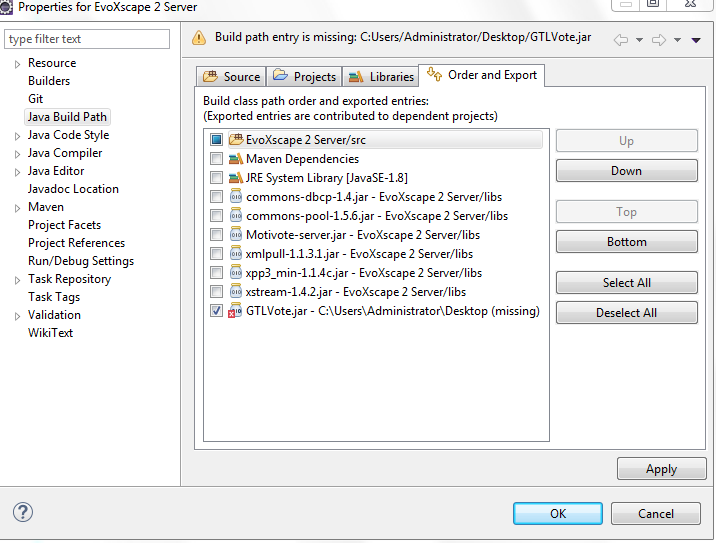Open the forward history dropdown arrow
Viewport: 716px width, 543px height.
(x=678, y=40)
